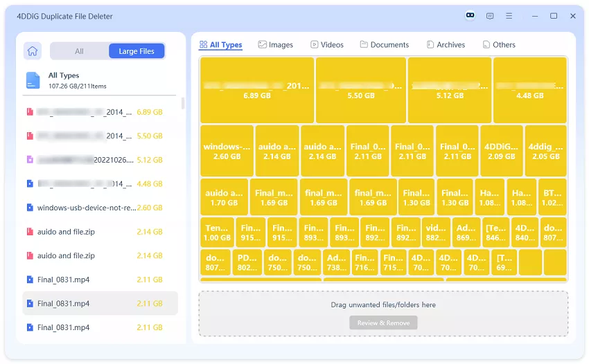The image size is (589, 364).
Task: Select the list row sized 6.89 GB
Action: (100, 112)
